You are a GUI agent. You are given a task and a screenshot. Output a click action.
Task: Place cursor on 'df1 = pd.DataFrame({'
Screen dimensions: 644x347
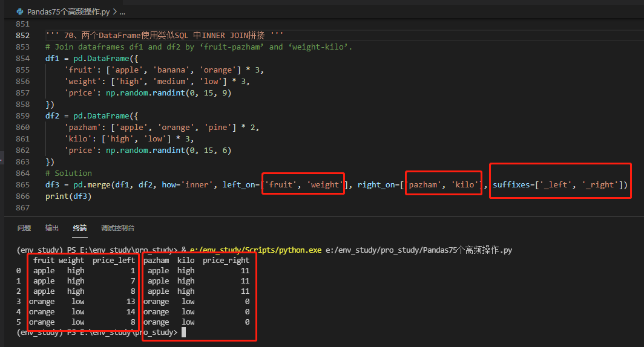91,58
